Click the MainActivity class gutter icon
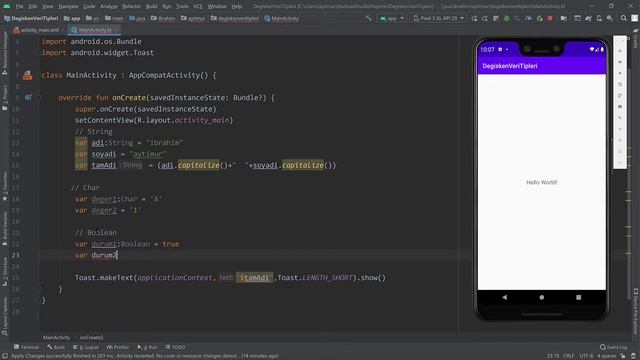 pyautogui.click(x=27, y=75)
